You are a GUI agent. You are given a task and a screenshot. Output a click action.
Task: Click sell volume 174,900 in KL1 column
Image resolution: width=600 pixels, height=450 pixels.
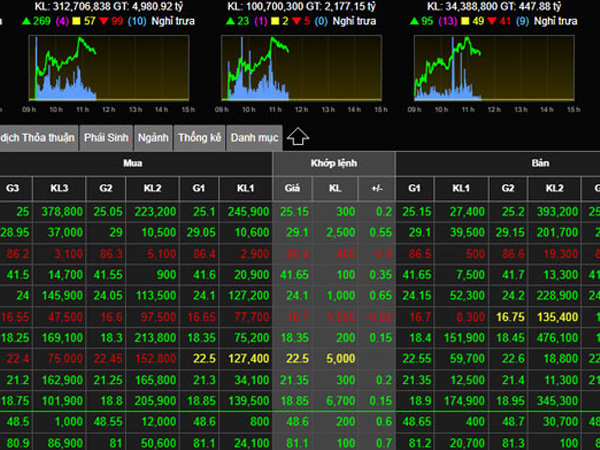[x=465, y=401]
